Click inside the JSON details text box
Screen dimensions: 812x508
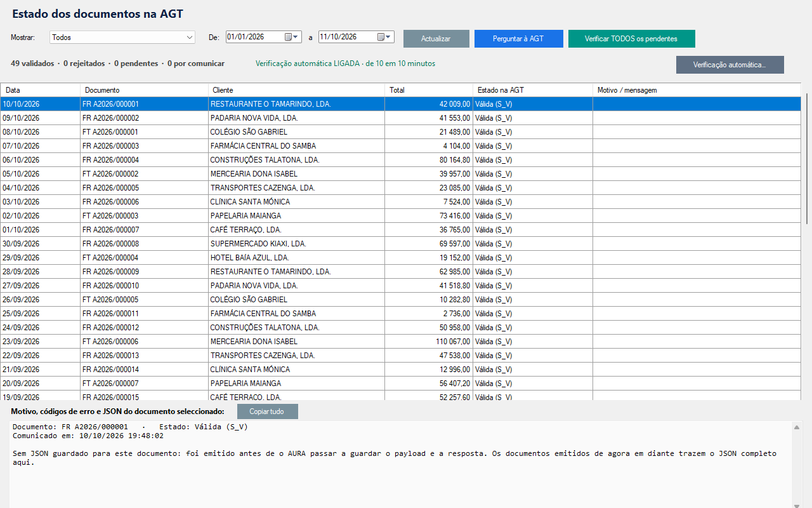(x=401, y=465)
